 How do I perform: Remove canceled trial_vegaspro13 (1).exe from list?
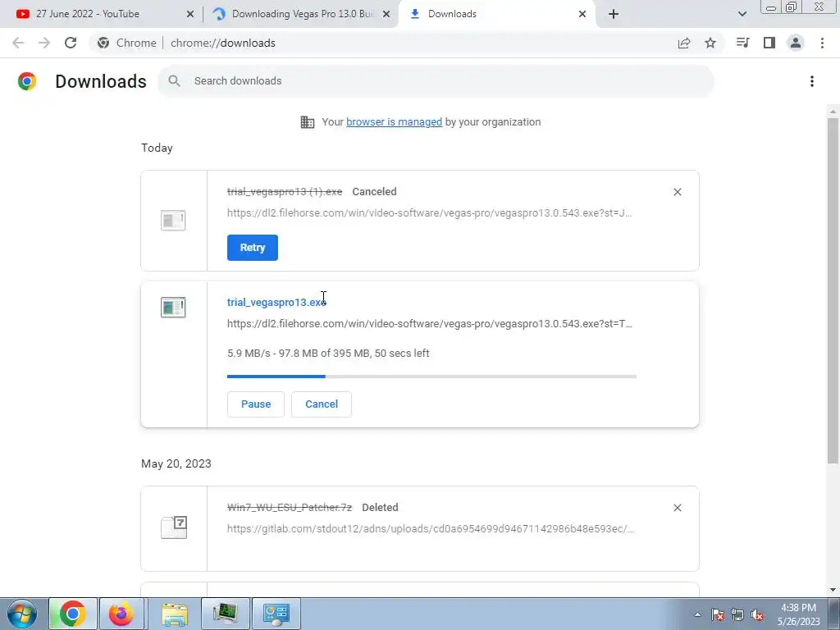point(677,192)
